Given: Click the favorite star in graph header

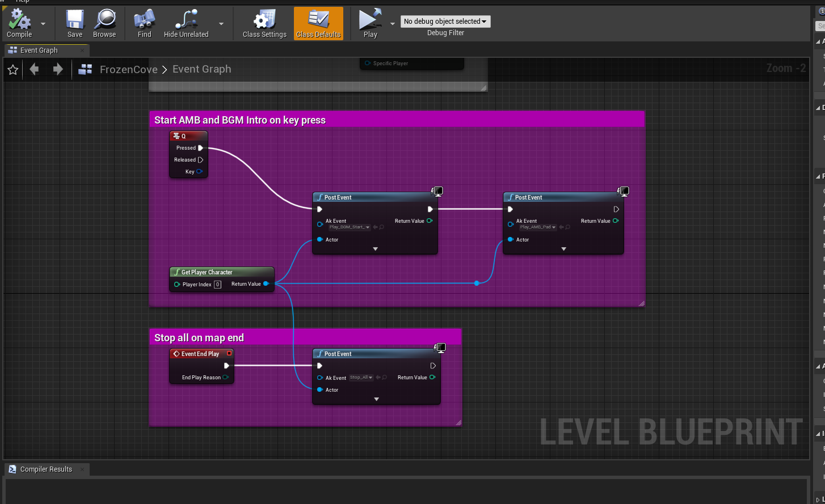Looking at the screenshot, I should pos(13,70).
